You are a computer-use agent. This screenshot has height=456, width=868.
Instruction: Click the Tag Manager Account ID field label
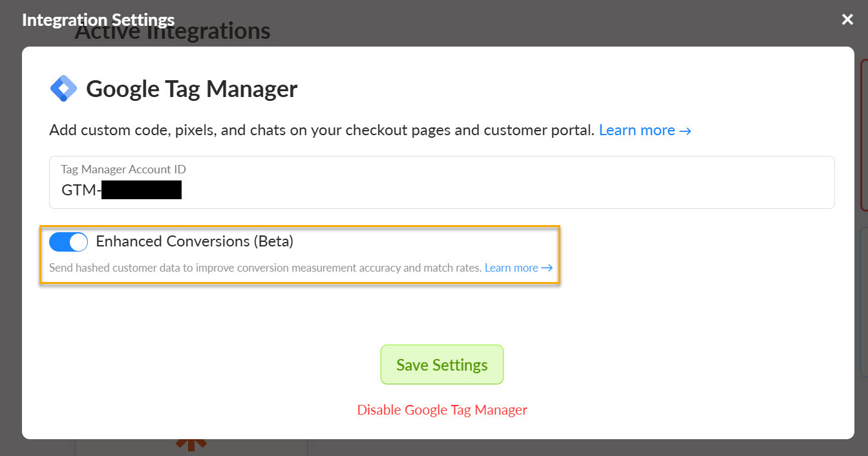pos(123,169)
